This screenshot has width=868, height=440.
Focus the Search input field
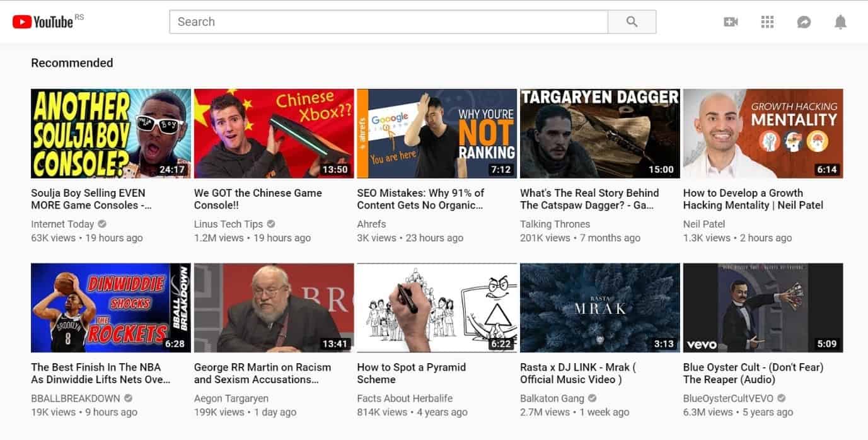[388, 21]
